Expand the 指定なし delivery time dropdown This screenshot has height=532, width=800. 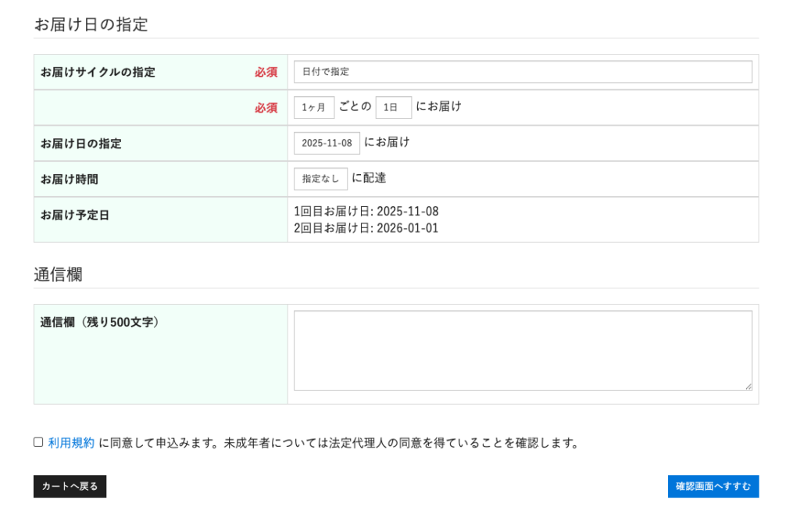click(x=320, y=179)
